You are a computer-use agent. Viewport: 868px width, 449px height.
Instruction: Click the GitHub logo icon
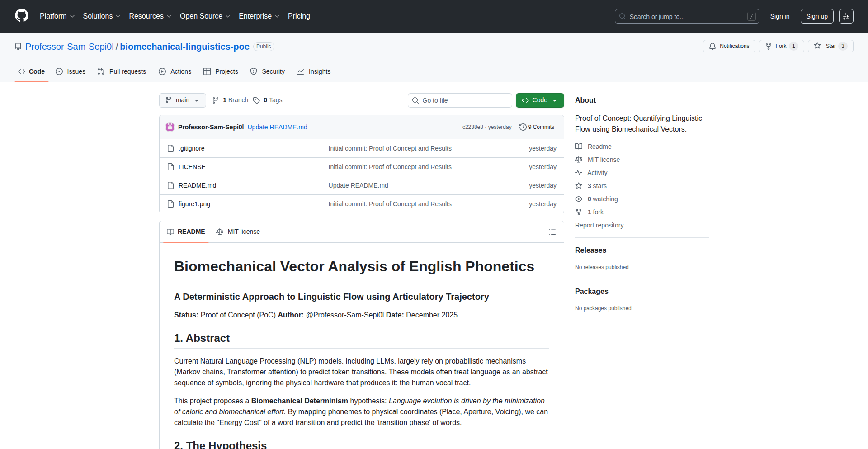pyautogui.click(x=22, y=16)
